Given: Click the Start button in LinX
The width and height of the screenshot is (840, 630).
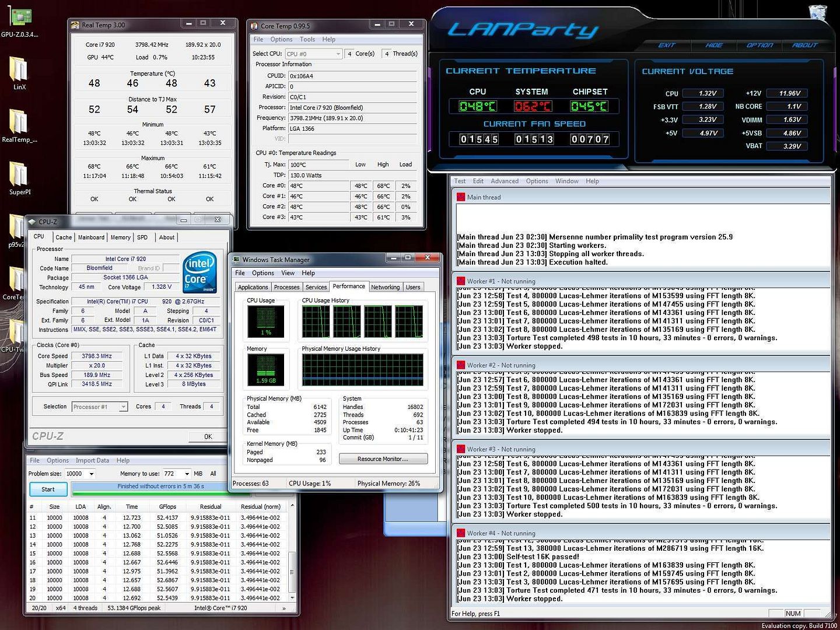Looking at the screenshot, I should (x=48, y=489).
